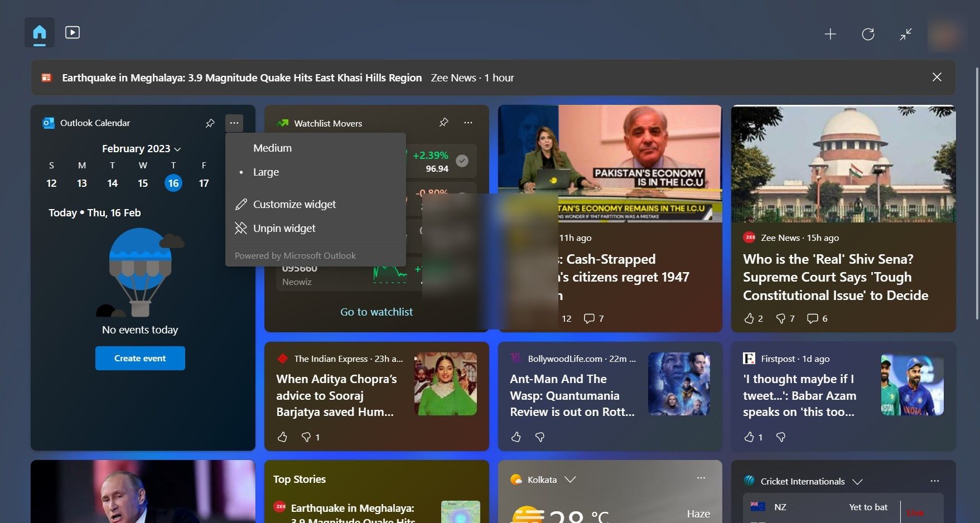Open the Top Stories heading
The width and height of the screenshot is (980, 523).
[300, 479]
